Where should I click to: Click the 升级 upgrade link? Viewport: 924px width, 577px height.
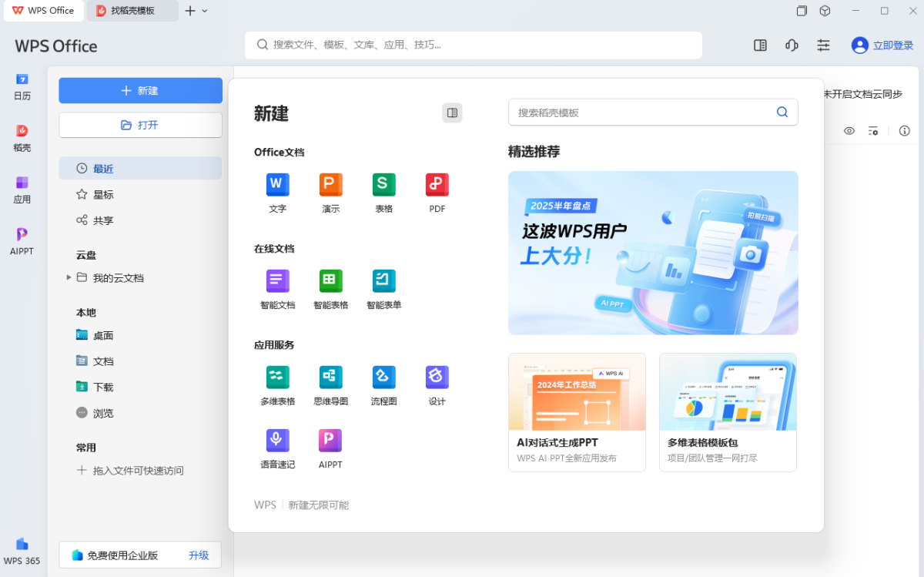point(199,555)
